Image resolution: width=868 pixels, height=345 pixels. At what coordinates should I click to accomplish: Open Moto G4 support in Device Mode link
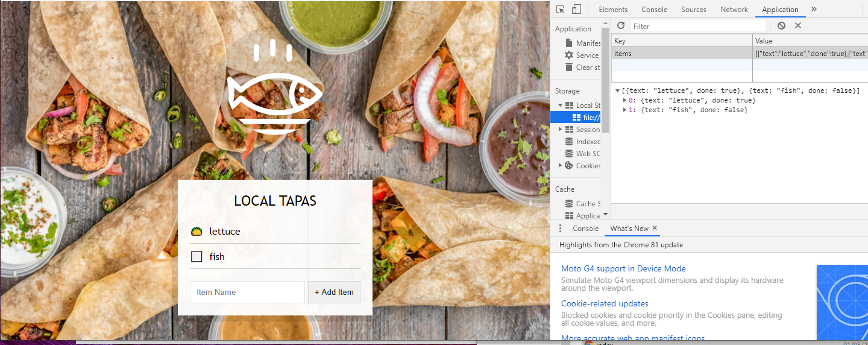coord(623,268)
